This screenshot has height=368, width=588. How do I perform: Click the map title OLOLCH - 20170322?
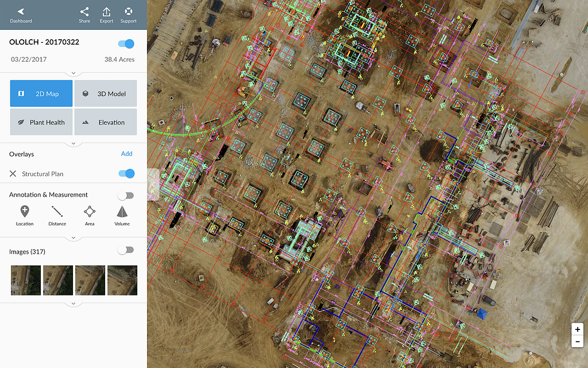44,42
